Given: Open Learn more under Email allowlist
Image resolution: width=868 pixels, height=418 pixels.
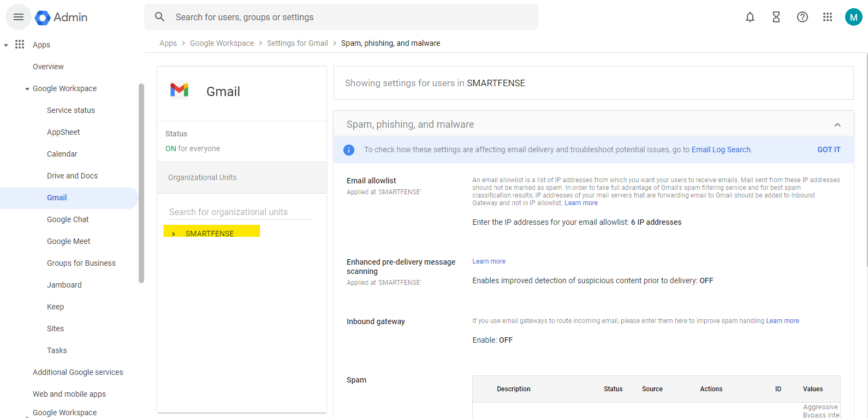Looking at the screenshot, I should pos(581,203).
